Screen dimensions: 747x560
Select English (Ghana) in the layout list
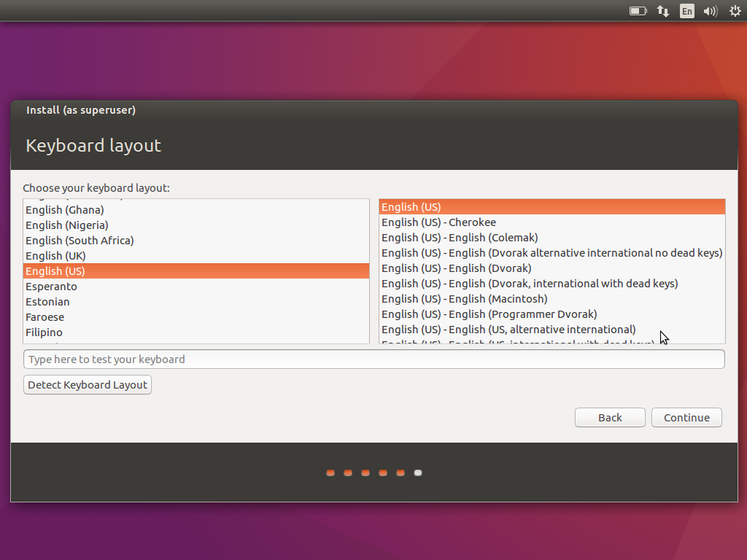coord(196,210)
